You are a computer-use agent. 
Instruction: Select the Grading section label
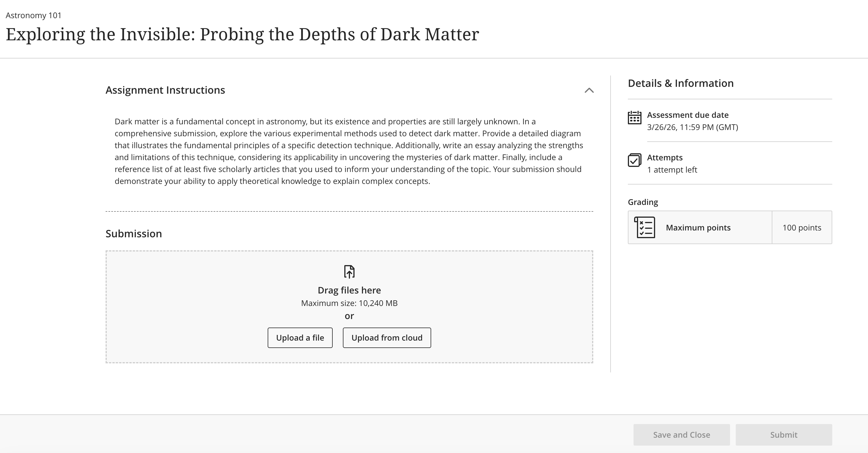642,202
